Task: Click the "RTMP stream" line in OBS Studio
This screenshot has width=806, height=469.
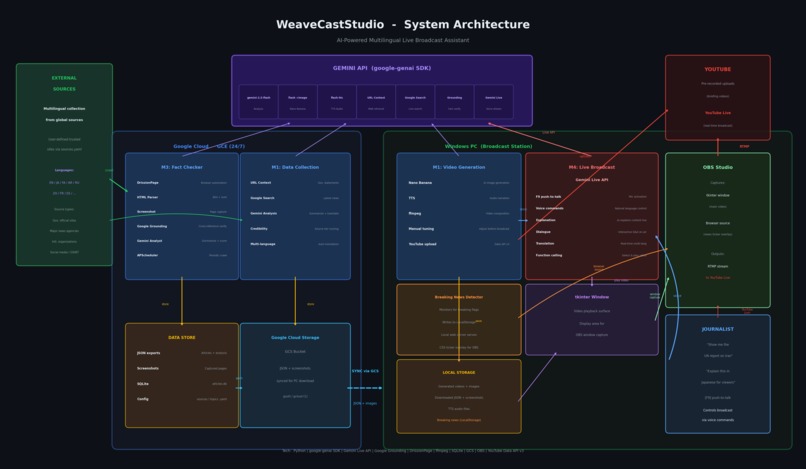Action: coord(718,266)
